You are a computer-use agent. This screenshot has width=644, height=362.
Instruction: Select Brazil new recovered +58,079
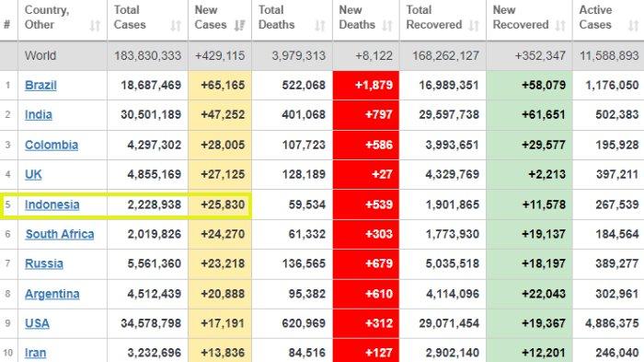click(x=544, y=85)
